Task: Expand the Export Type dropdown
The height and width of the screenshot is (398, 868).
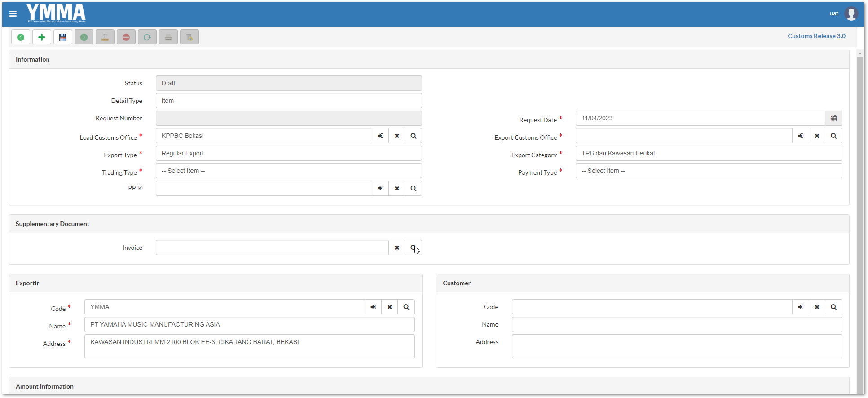Action: [x=288, y=154]
